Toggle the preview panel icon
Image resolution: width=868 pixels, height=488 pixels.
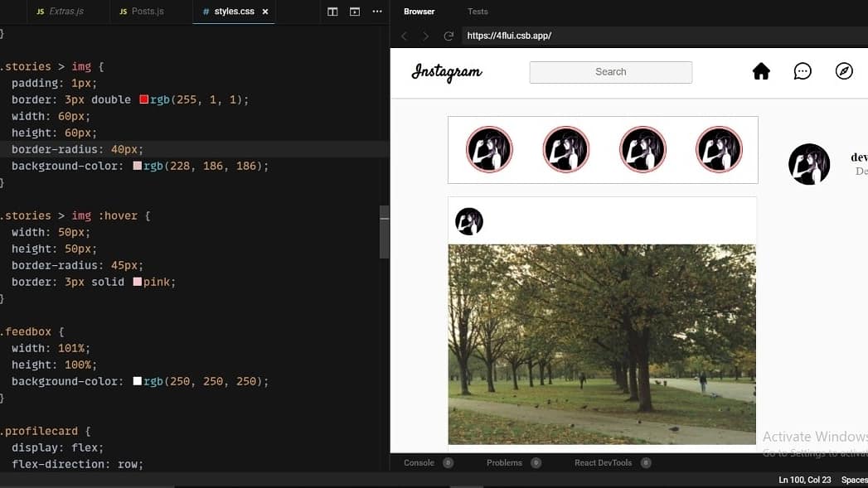[355, 12]
